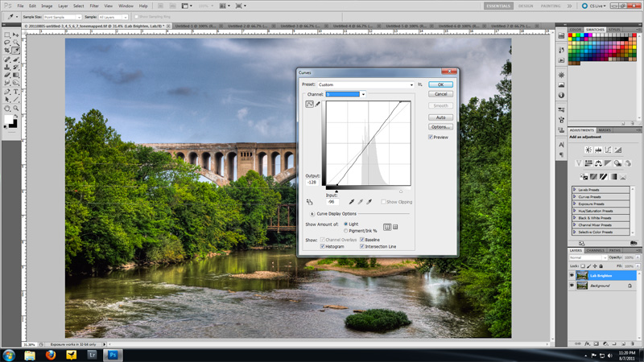Toggle the Histogram checkbox

tap(323, 246)
